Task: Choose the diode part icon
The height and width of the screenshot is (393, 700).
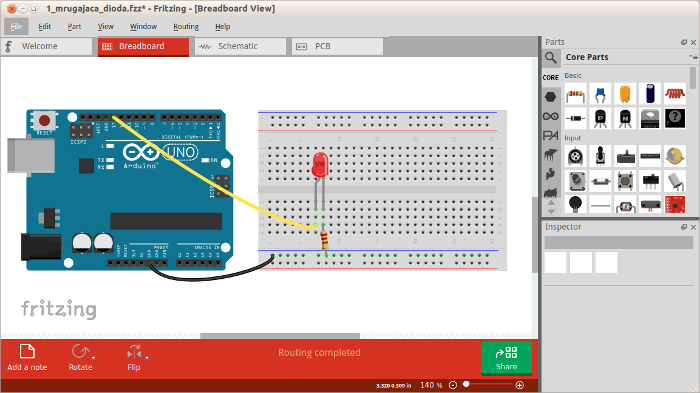Action: point(575,118)
